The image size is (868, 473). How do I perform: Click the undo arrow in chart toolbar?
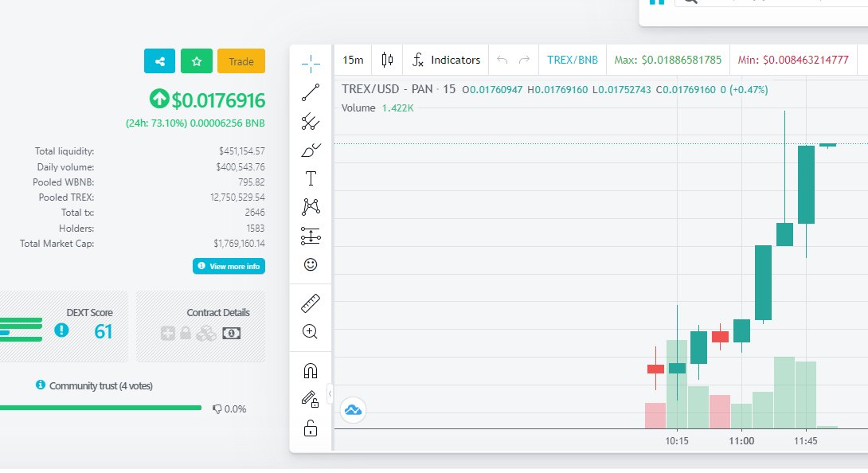pyautogui.click(x=502, y=60)
